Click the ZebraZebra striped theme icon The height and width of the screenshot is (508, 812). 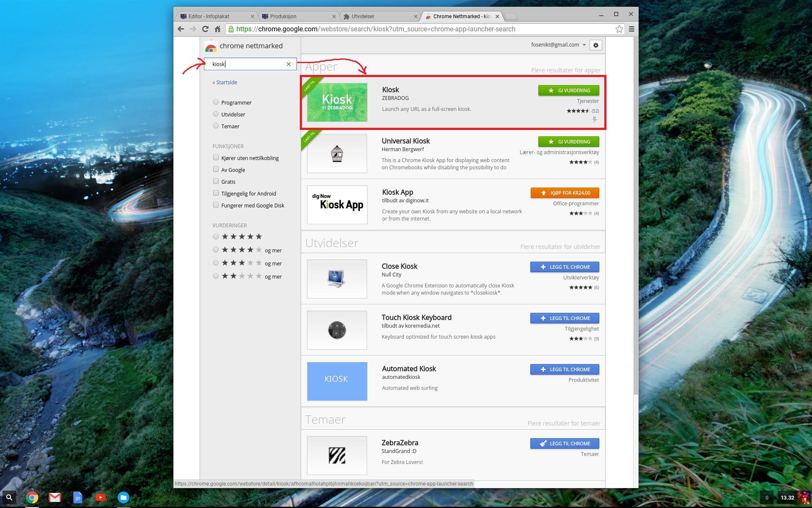(337, 456)
